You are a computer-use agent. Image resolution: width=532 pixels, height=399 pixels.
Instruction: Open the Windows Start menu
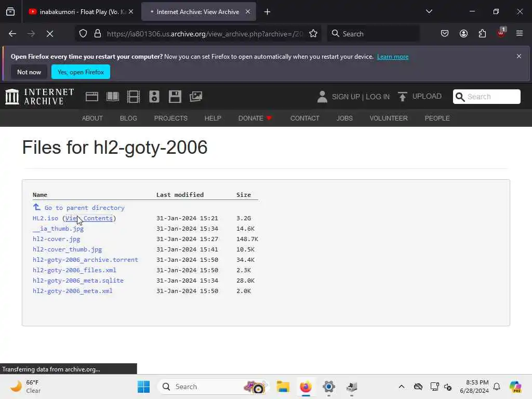click(143, 387)
